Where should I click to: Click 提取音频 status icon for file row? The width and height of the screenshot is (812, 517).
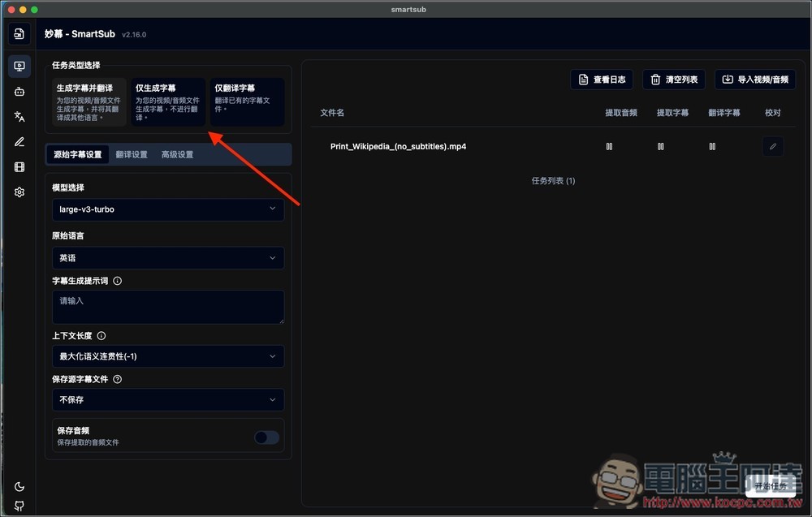tap(609, 146)
